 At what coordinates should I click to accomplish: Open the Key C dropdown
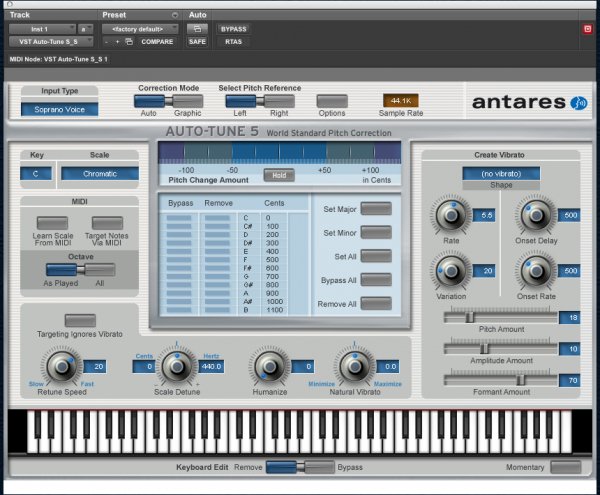click(x=36, y=174)
